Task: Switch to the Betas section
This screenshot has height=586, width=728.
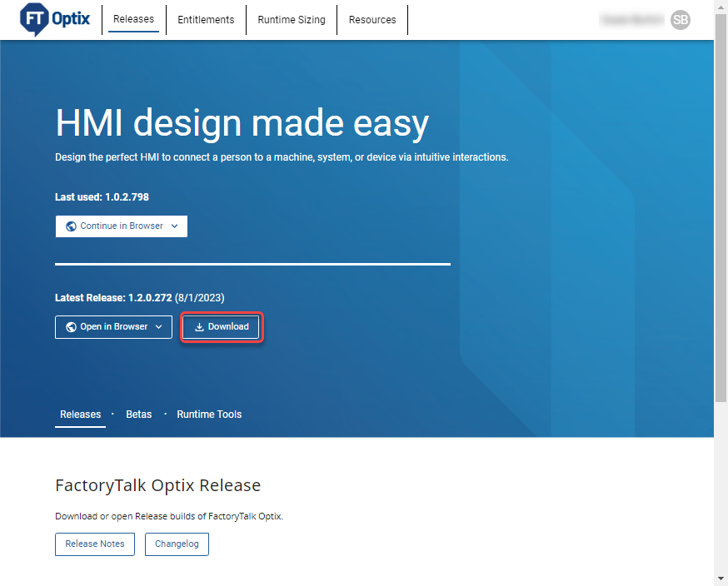Action: [139, 415]
